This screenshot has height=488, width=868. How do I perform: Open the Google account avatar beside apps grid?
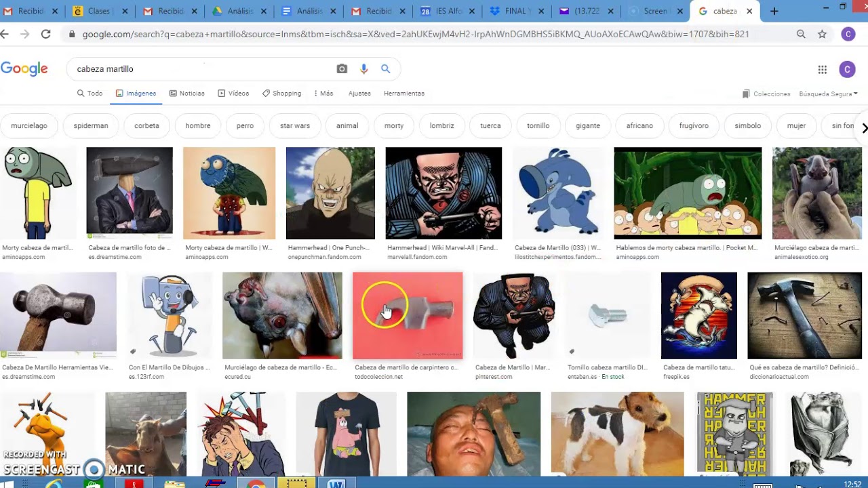point(846,69)
